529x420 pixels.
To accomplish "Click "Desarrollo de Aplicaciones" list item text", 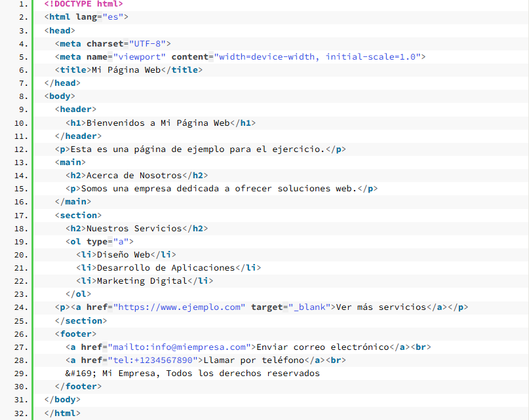I will point(165,268).
